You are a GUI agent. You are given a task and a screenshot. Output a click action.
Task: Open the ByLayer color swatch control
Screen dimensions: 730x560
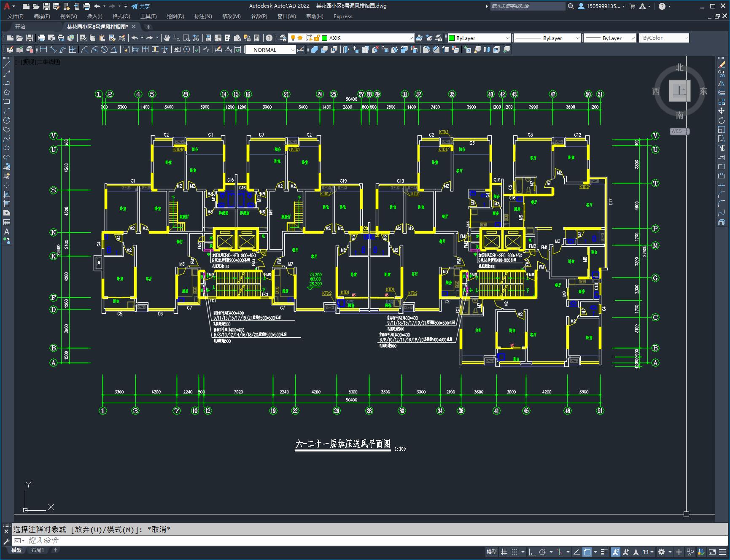pos(479,38)
